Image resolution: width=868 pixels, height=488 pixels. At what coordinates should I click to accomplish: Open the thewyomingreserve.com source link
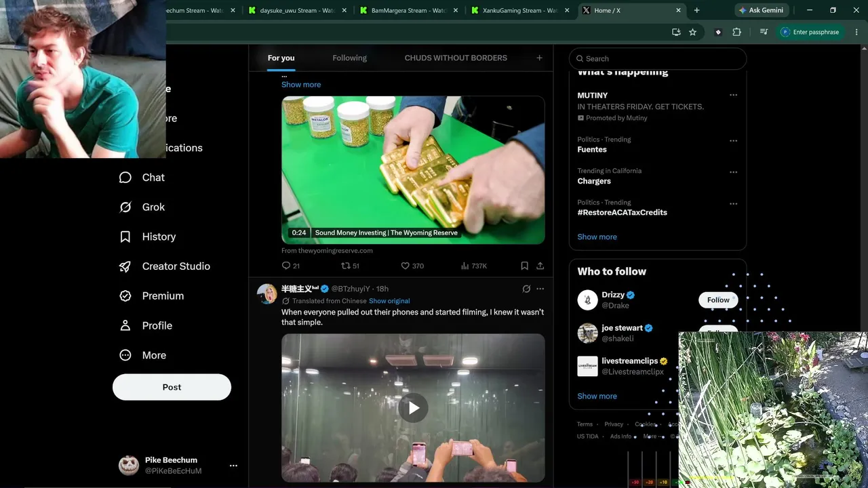[327, 251]
